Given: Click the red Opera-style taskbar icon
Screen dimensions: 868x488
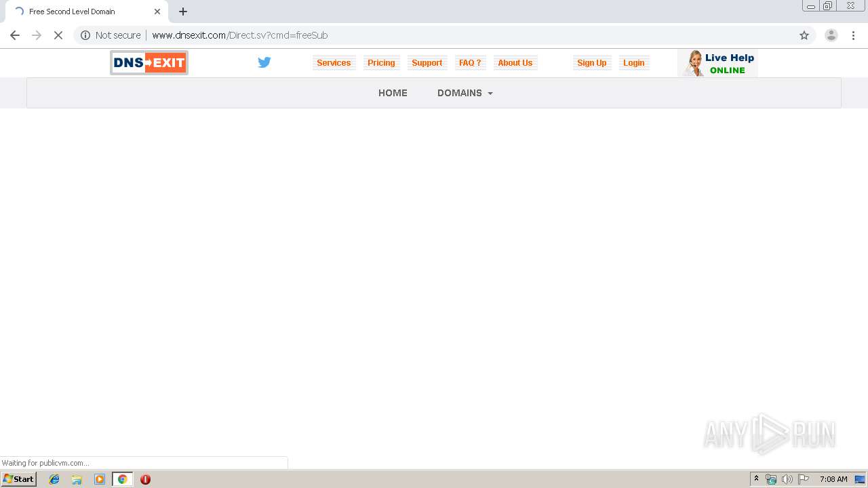Looking at the screenshot, I should (145, 479).
